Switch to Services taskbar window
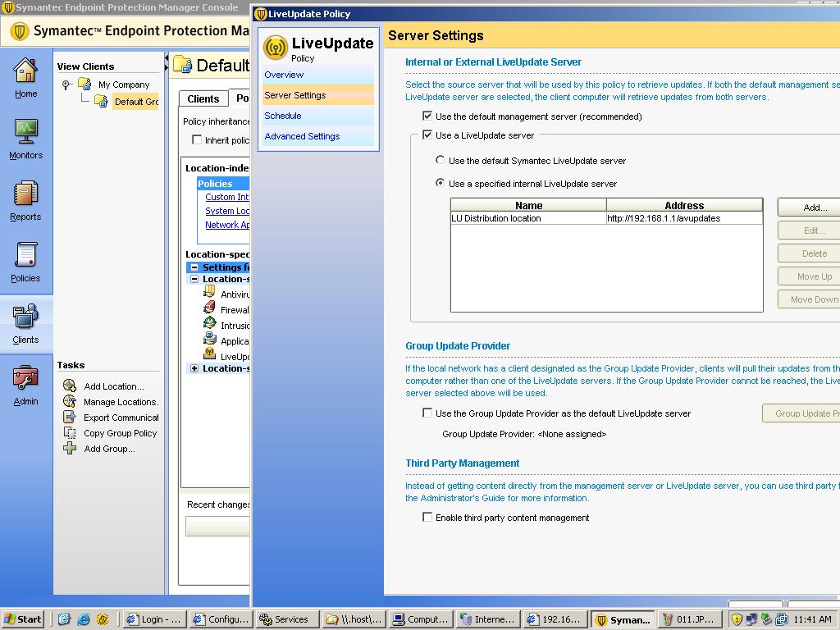The width and height of the screenshot is (840, 630). pyautogui.click(x=287, y=619)
